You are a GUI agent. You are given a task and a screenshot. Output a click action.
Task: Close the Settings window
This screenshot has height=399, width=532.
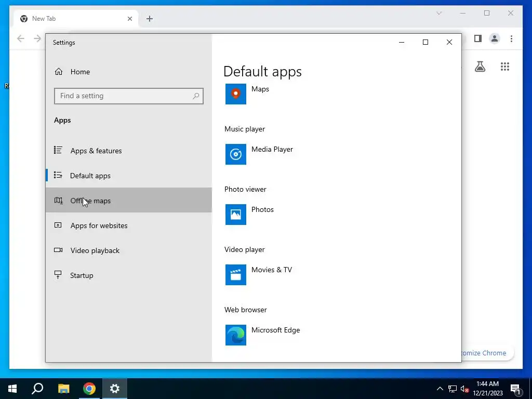coord(449,42)
